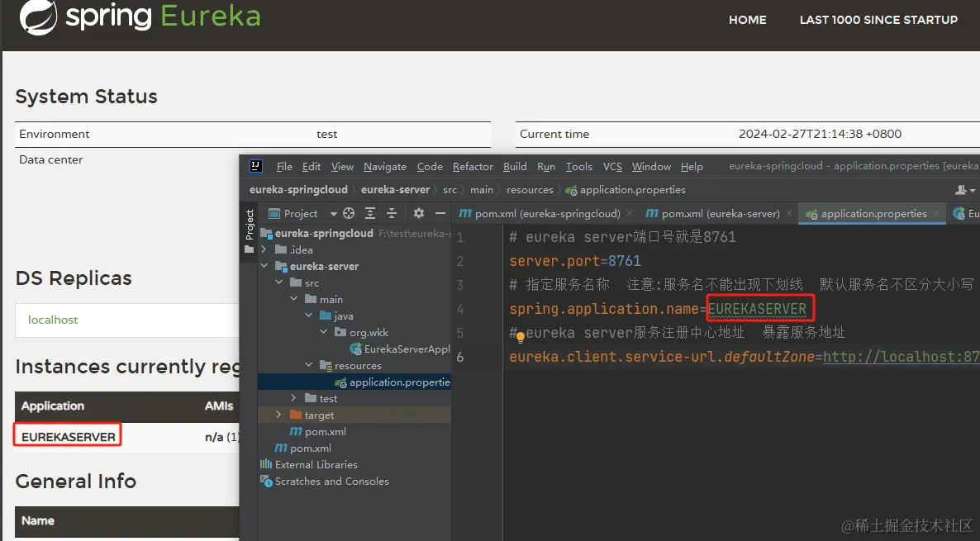Open the Code menu
980x541 pixels.
430,166
